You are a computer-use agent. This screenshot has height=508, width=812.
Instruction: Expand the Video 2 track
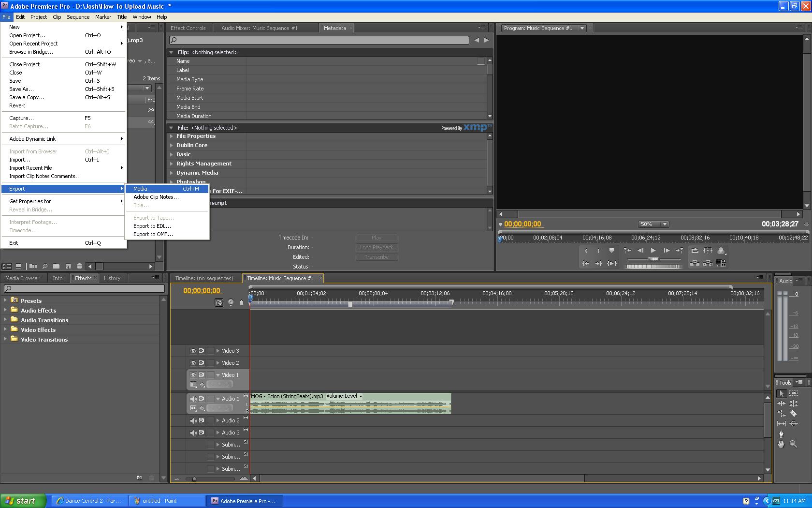tap(218, 363)
